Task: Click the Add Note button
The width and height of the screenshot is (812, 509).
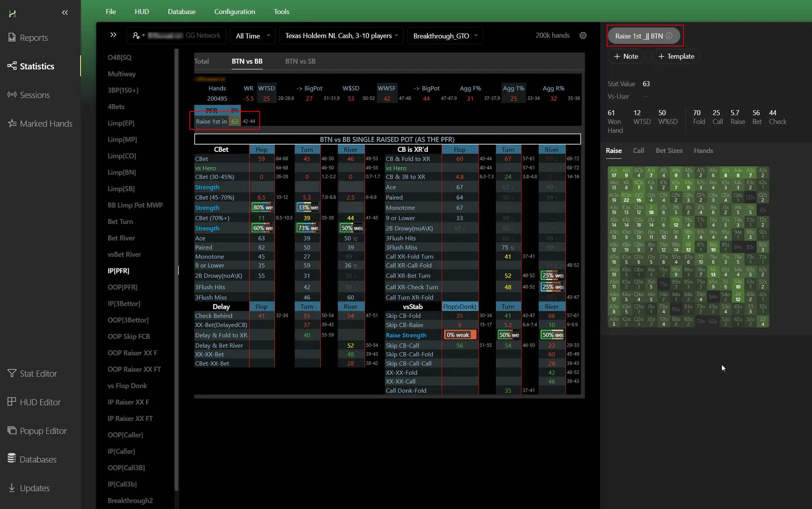Action: coord(626,56)
